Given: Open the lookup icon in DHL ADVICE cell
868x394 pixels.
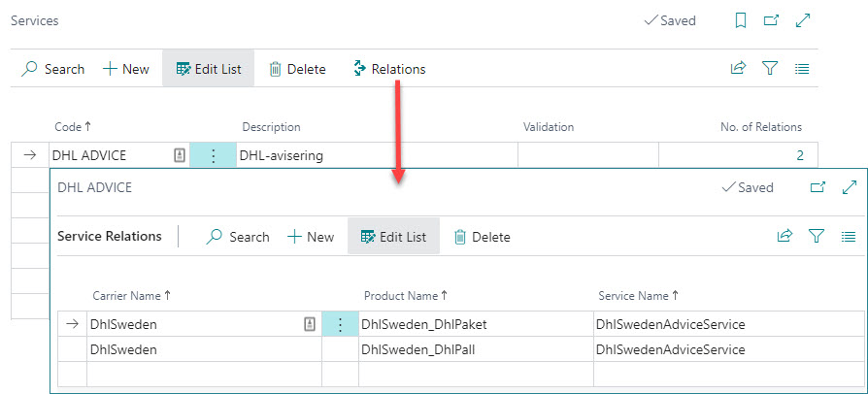Looking at the screenshot, I should click(180, 156).
